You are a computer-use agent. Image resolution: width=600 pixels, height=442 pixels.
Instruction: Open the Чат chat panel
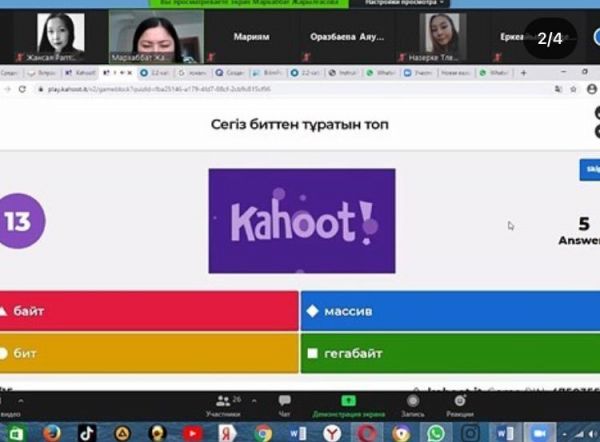coord(284,404)
